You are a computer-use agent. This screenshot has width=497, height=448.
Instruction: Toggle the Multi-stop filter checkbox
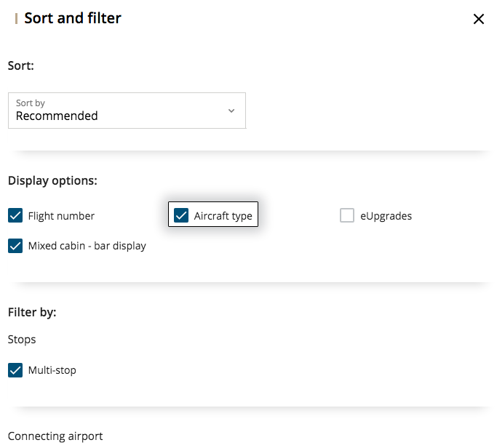[x=15, y=370]
